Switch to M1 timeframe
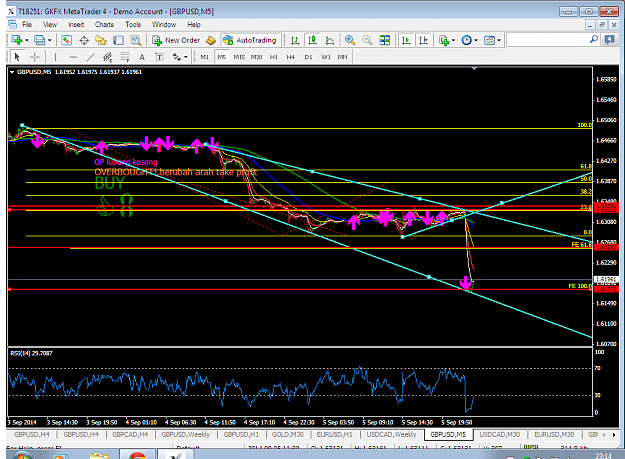The width and height of the screenshot is (625, 459). [x=204, y=57]
